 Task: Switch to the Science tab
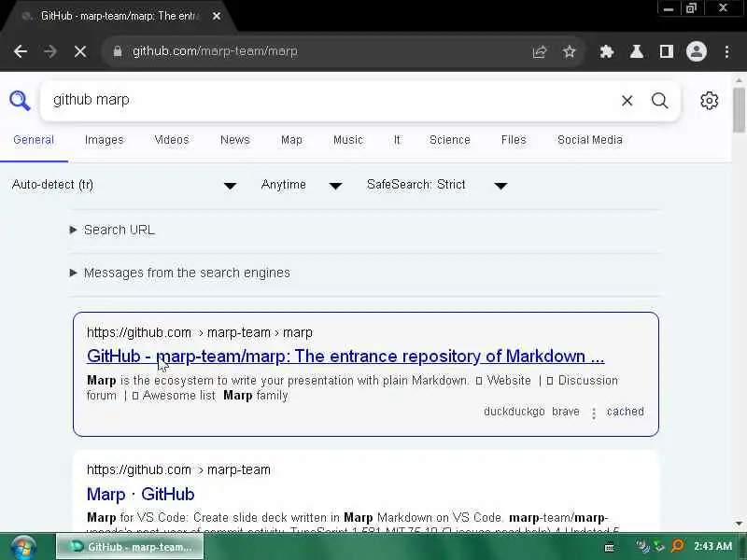(450, 140)
